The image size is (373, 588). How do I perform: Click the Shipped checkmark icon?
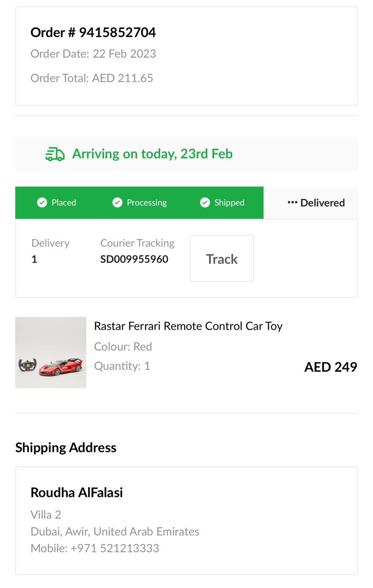pyautogui.click(x=205, y=203)
